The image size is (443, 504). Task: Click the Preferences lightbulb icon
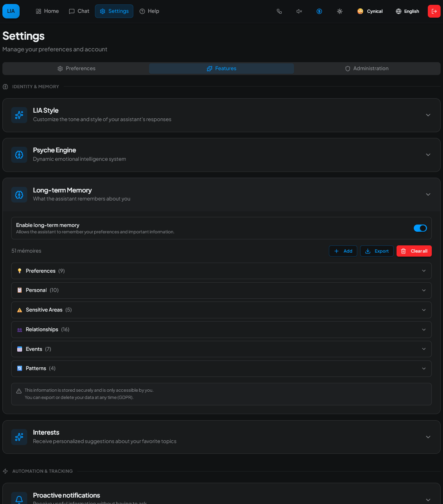(20, 271)
